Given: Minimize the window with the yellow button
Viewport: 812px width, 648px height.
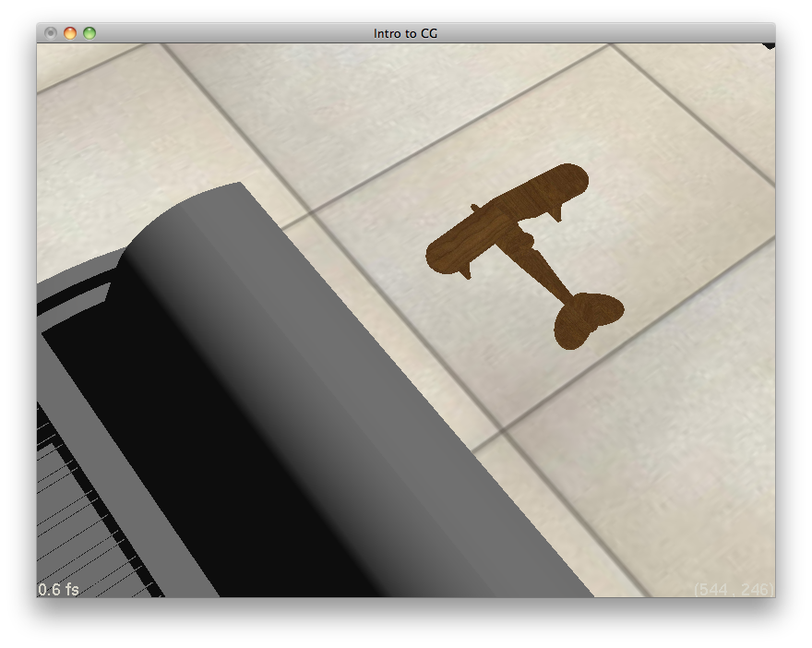Looking at the screenshot, I should point(70,33).
